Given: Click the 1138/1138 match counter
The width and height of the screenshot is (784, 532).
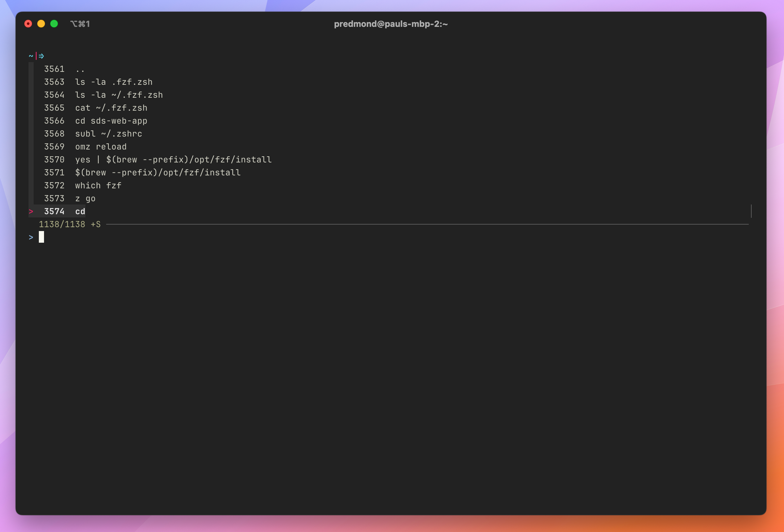Looking at the screenshot, I should pyautogui.click(x=62, y=224).
